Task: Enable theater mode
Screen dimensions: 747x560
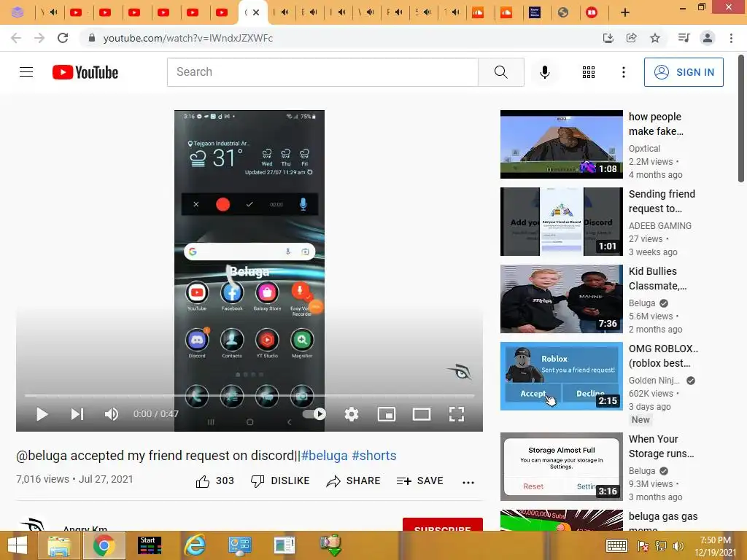Action: 421,414
